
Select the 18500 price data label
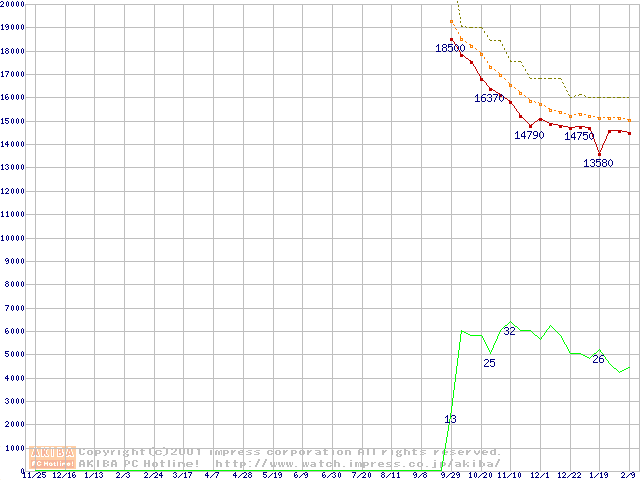tap(450, 48)
